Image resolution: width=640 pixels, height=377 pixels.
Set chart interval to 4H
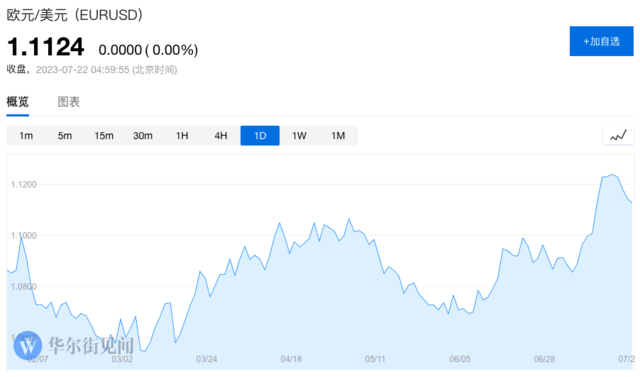(221, 135)
